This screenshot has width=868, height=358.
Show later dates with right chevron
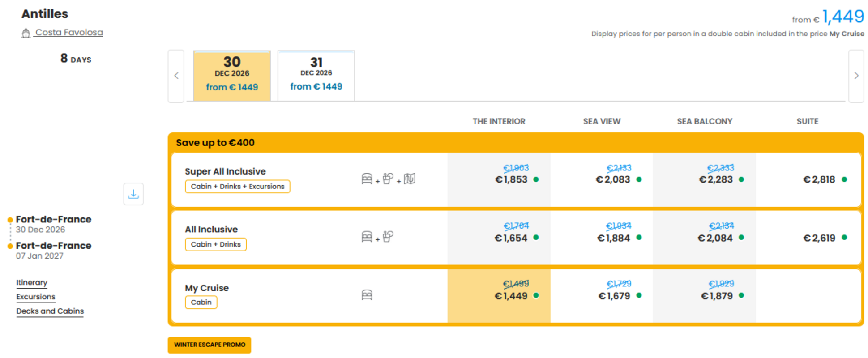[x=856, y=76]
